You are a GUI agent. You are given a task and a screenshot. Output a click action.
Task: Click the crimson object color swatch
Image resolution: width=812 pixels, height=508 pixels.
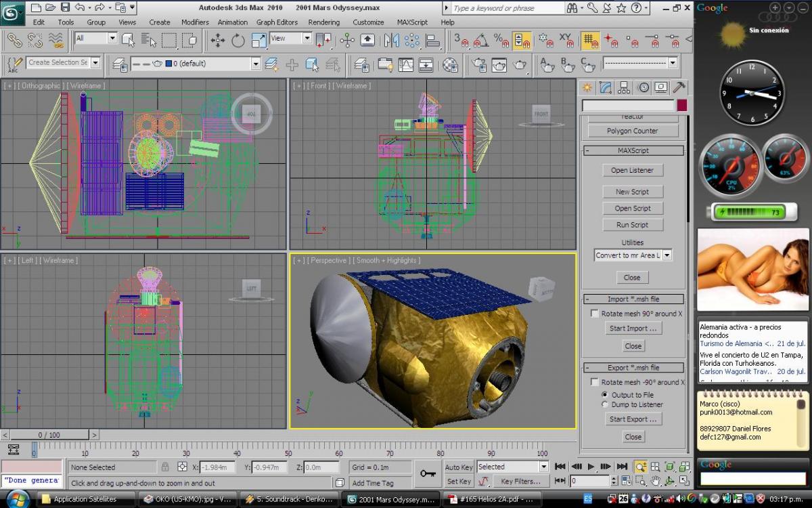pyautogui.click(x=682, y=106)
